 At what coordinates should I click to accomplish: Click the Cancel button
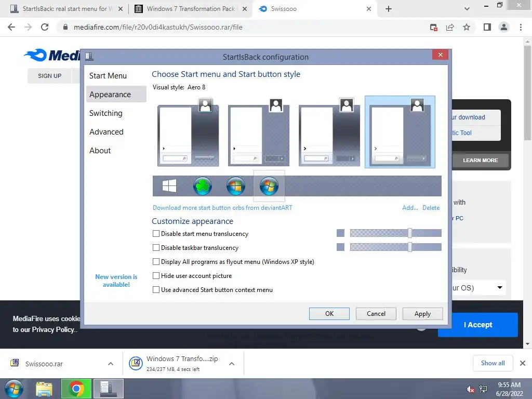[376, 313]
